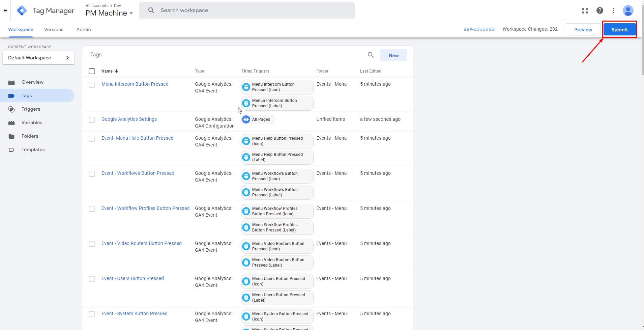Click the Triggers sidebar icon
This screenshot has width=644, height=330.
[x=11, y=109]
